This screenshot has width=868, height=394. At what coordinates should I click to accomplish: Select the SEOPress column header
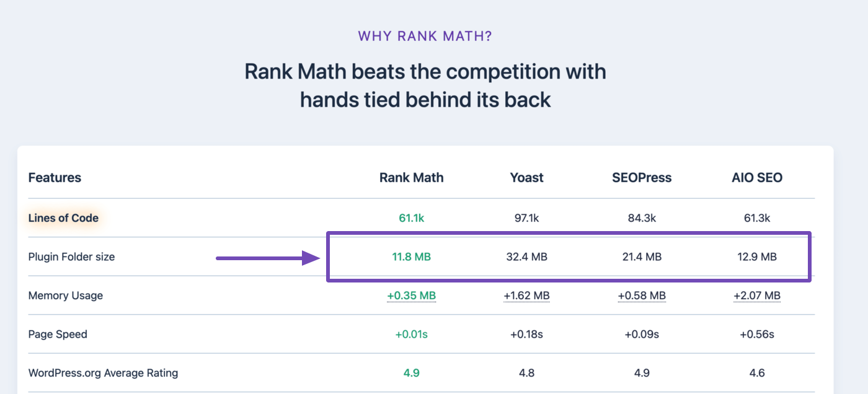(642, 178)
